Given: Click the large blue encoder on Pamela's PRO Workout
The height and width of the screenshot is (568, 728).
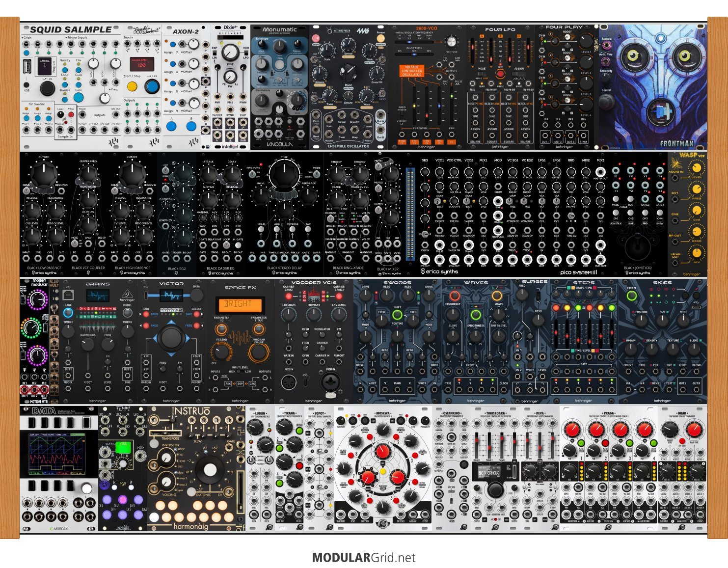Looking at the screenshot, I should (152, 86).
